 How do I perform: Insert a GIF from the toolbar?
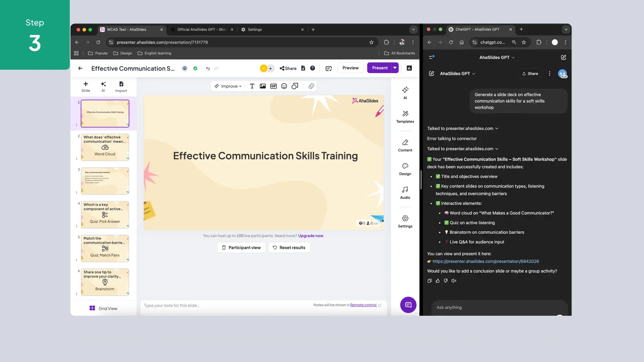point(273,86)
